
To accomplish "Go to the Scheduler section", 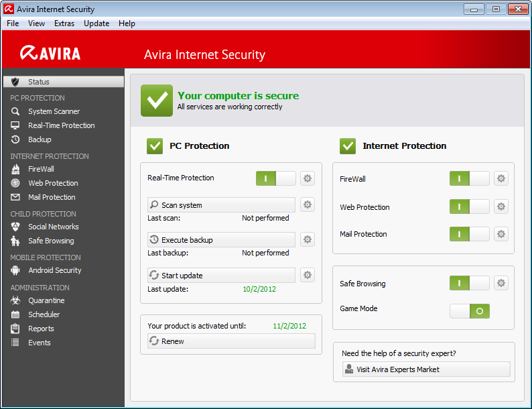I will coord(44,314).
